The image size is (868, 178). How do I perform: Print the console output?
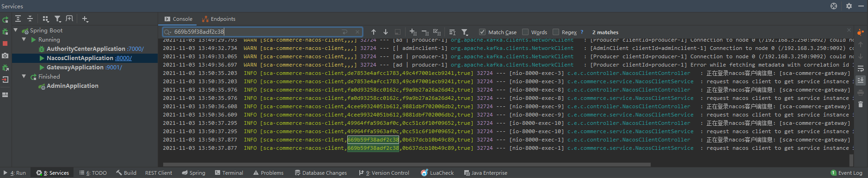click(x=861, y=92)
